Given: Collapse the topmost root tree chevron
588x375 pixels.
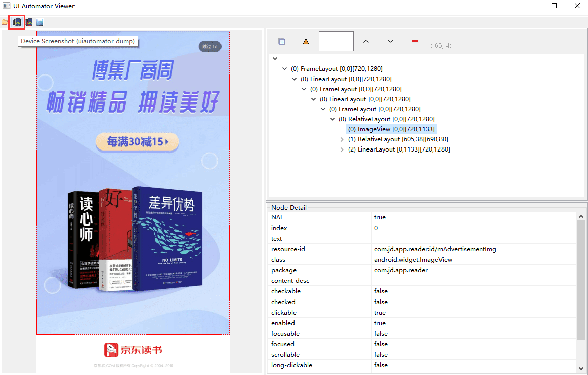Looking at the screenshot, I should tap(275, 58).
